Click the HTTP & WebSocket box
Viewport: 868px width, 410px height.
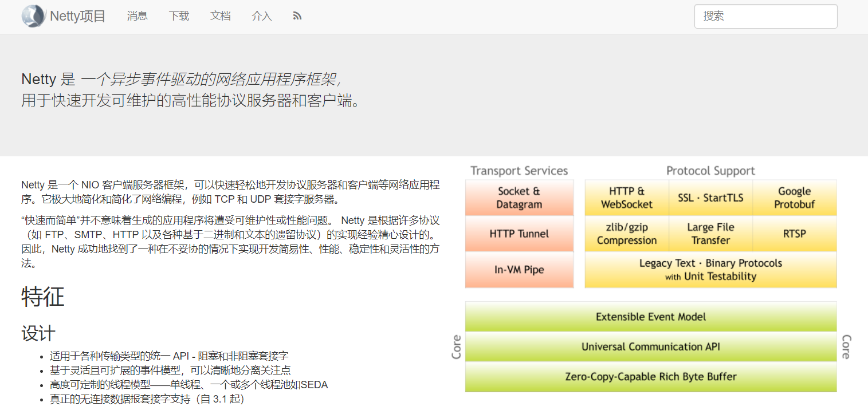click(x=627, y=198)
